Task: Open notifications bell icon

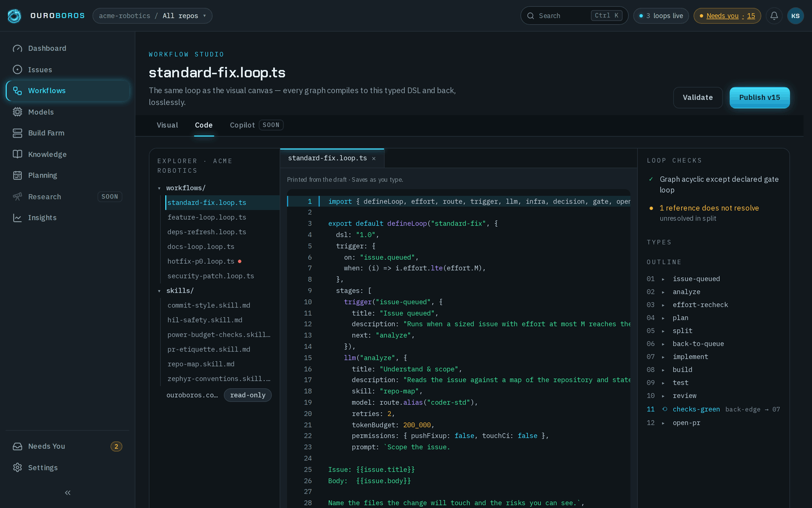Action: 774,16
